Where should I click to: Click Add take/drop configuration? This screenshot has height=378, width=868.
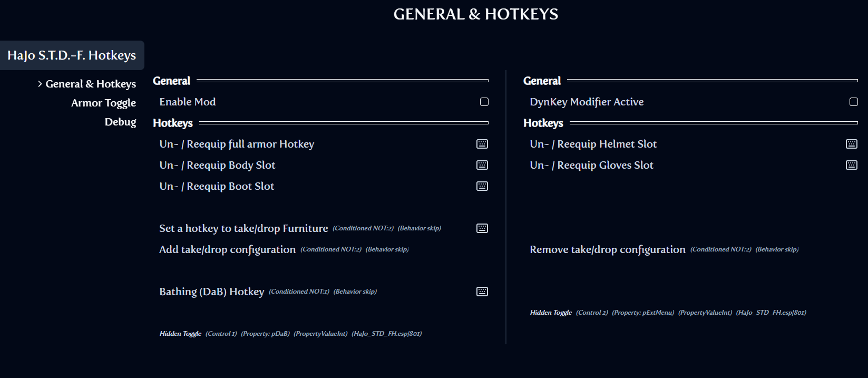(227, 249)
